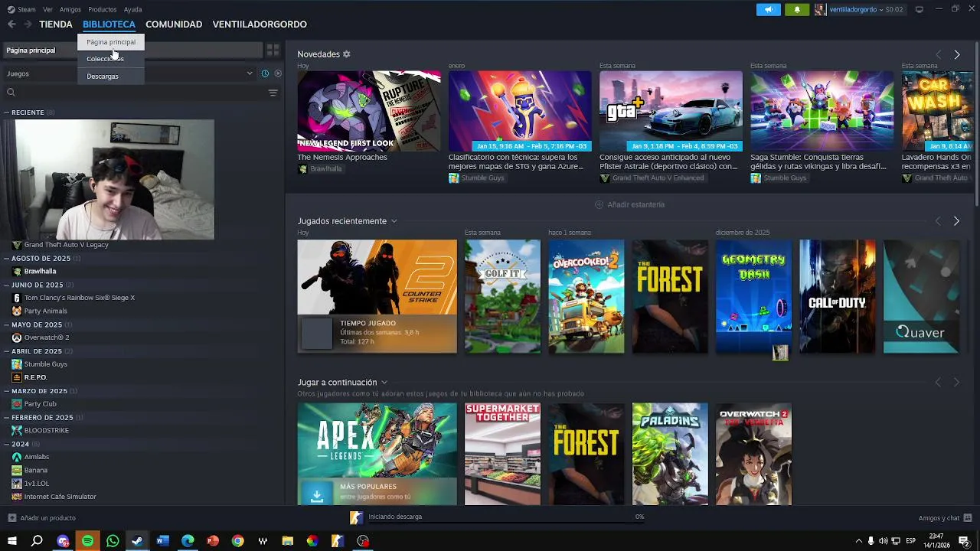The image size is (980, 551).
Task: Open Steam VR/big picture icon in title bar
Action: [919, 9]
